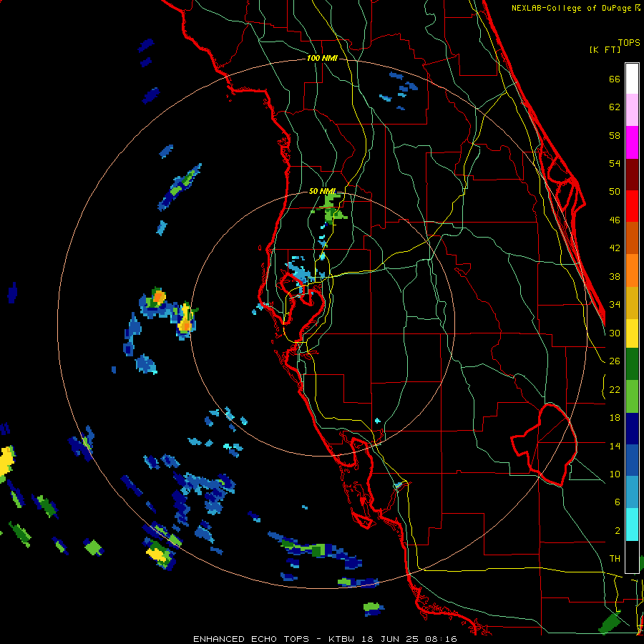Click the cyan 2 kft legend swatch
644x644 pixels.
[x=632, y=525]
